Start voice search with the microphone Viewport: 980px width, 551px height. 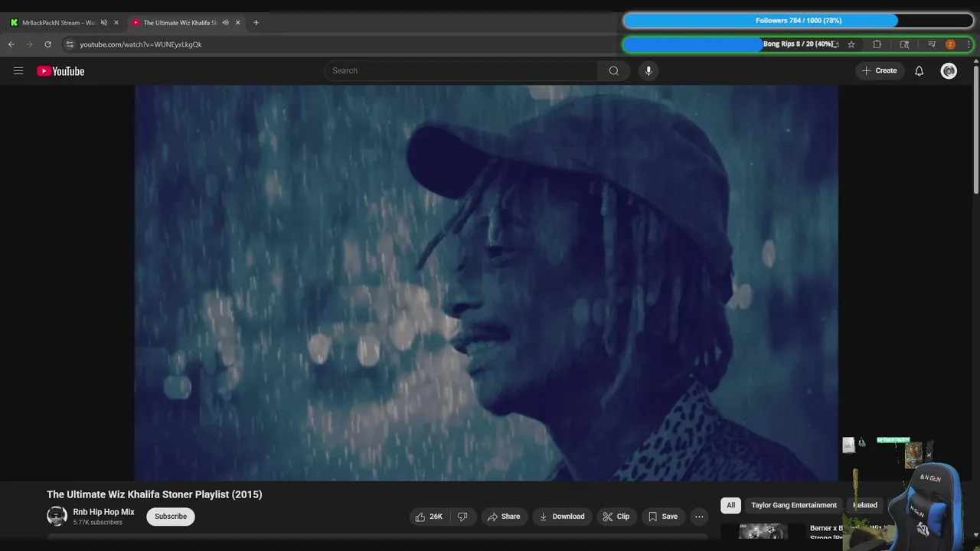pyautogui.click(x=648, y=70)
